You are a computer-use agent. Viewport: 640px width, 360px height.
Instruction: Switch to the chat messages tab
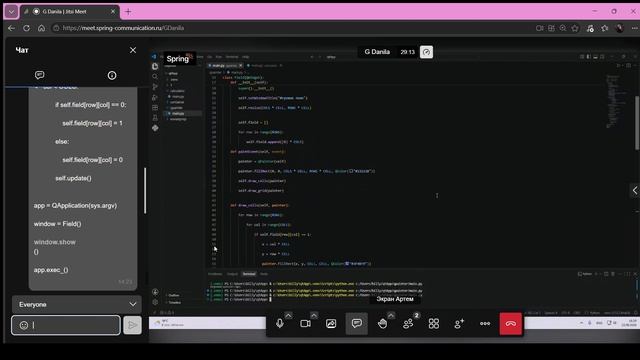tap(40, 75)
